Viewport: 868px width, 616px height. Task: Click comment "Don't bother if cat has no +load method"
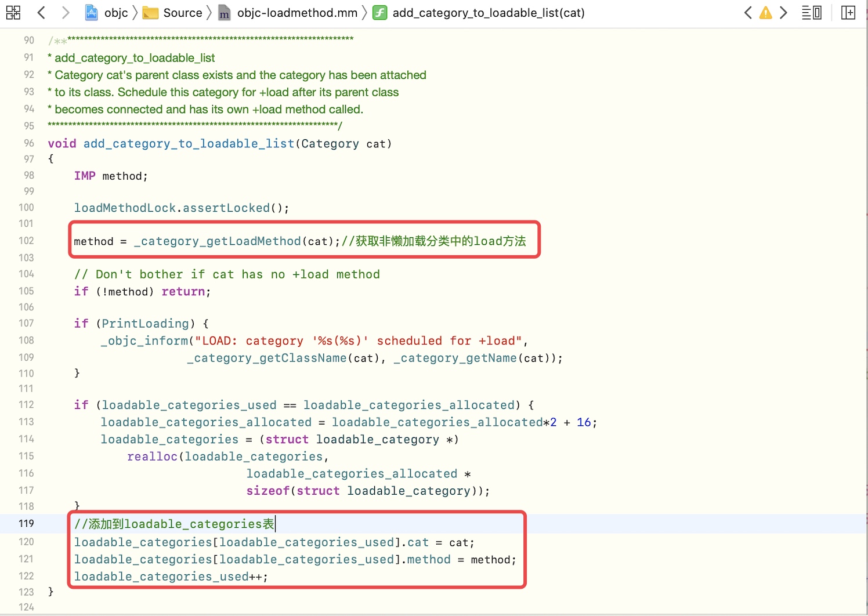click(x=227, y=274)
